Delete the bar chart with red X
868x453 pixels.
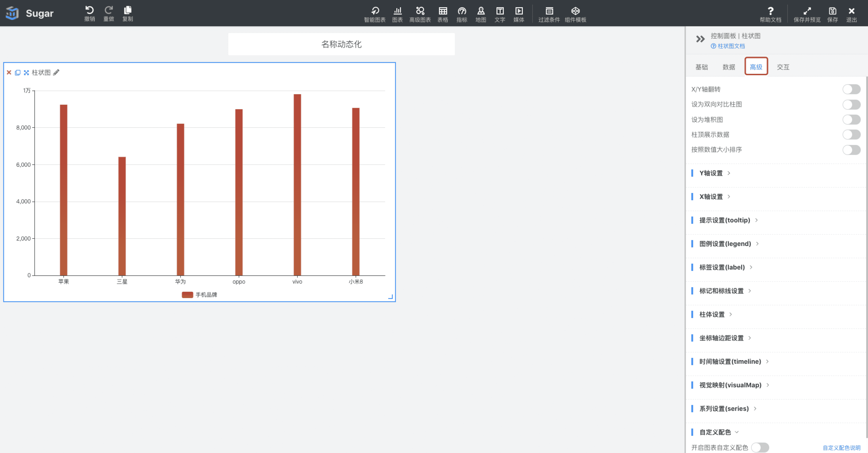(9, 72)
